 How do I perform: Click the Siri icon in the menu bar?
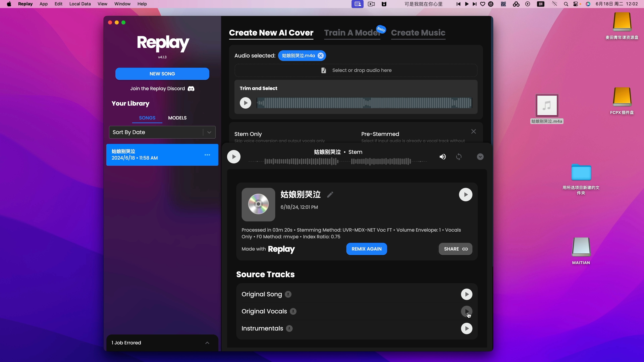[588, 4]
